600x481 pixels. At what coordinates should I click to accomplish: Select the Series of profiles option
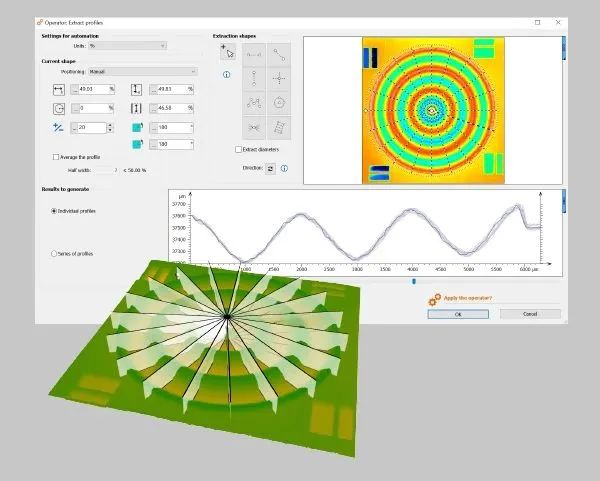[x=54, y=254]
